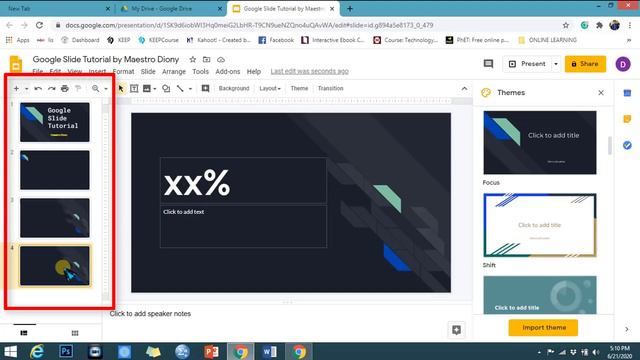This screenshot has height=360, width=640.
Task: Go to the Slides home icon
Action: (x=16, y=64)
